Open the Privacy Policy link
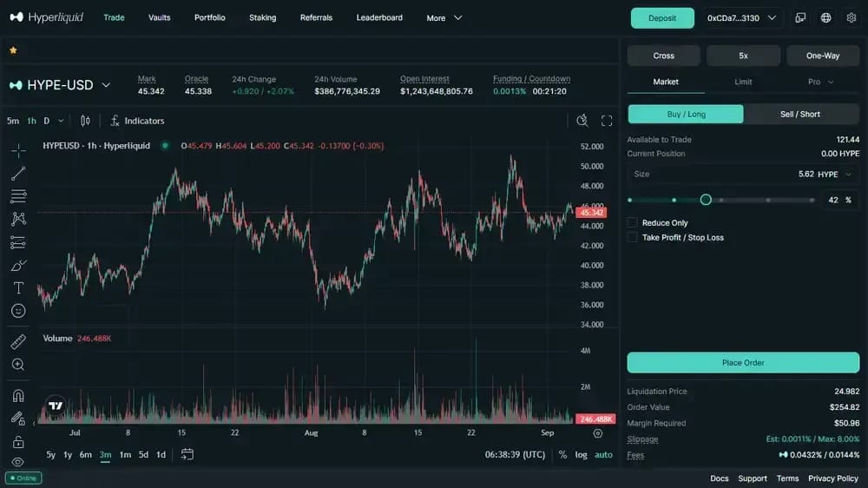This screenshot has width=868, height=488. (833, 478)
